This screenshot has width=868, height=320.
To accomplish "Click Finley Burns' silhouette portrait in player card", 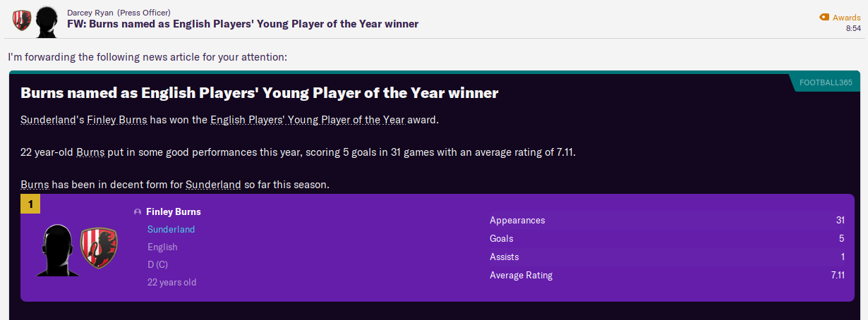I will 57,251.
